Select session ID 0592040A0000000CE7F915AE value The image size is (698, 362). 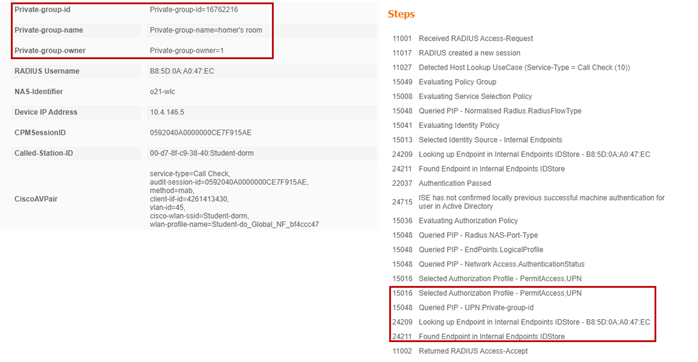pyautogui.click(x=200, y=132)
